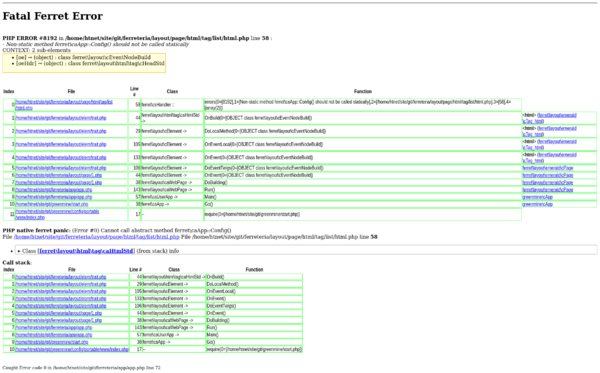Open trait.php link in Call stack row 0
This screenshot has width=600, height=373.
61,277
